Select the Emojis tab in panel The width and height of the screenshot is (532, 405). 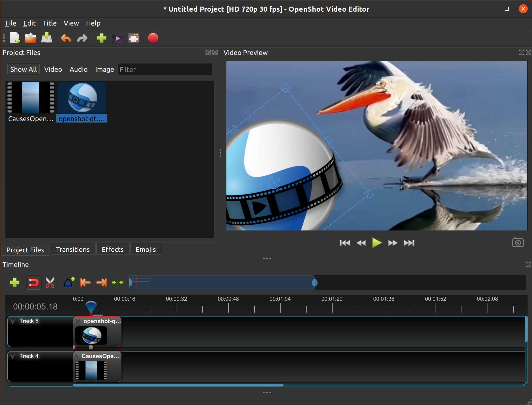click(146, 249)
